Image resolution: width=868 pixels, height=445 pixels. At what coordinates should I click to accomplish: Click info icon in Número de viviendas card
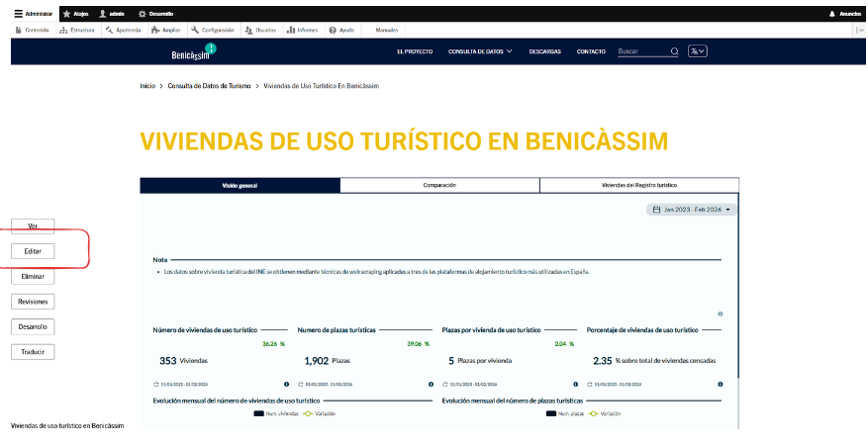coord(286,385)
